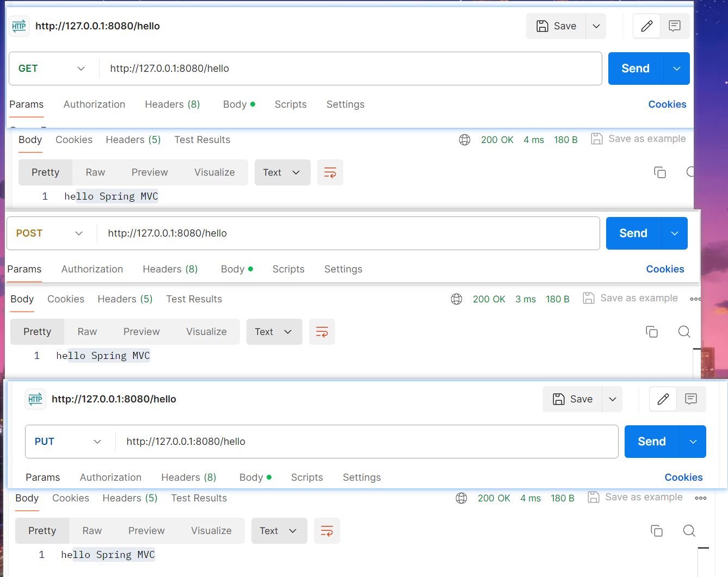Expand the Save options arrow in the GET request

click(x=596, y=26)
